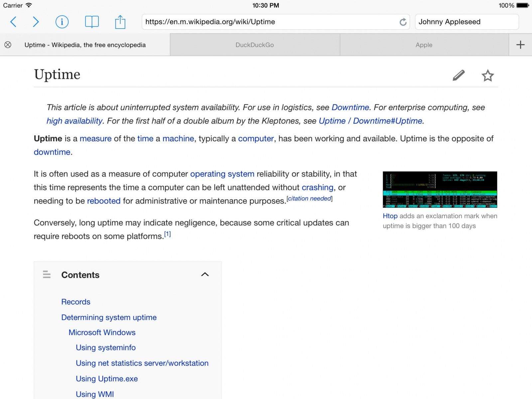Tap the Contents list icon

click(x=47, y=275)
